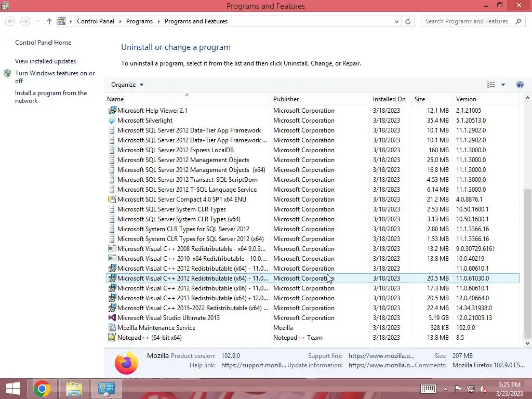This screenshot has height=399, width=532.
Task: Select Control Panel breadcrumb in address bar
Action: tap(96, 21)
